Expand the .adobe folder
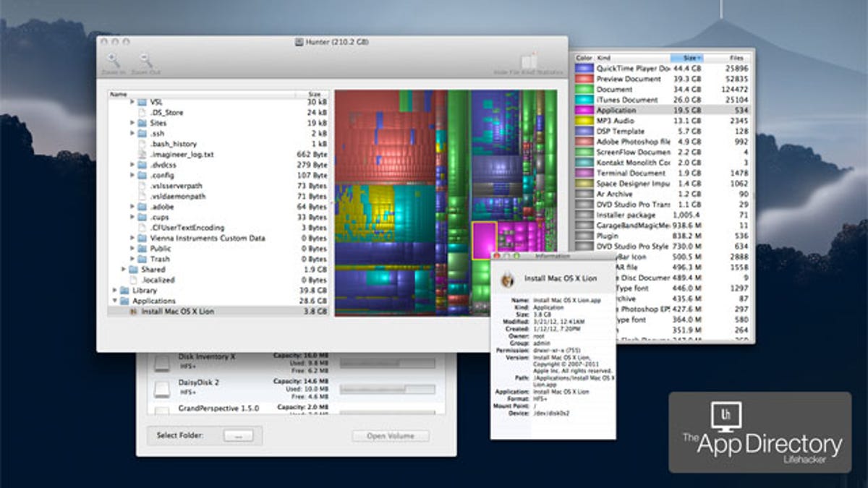 pos(132,207)
